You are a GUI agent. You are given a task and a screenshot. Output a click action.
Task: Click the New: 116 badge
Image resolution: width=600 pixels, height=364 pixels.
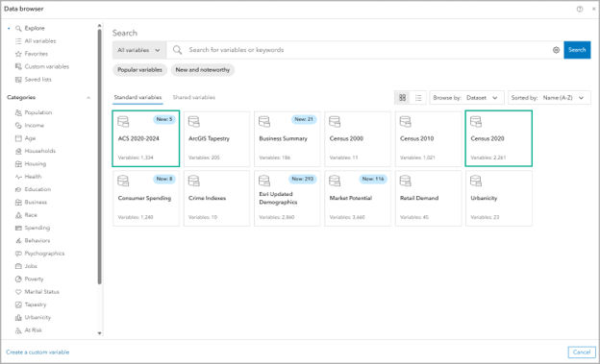pyautogui.click(x=373, y=179)
